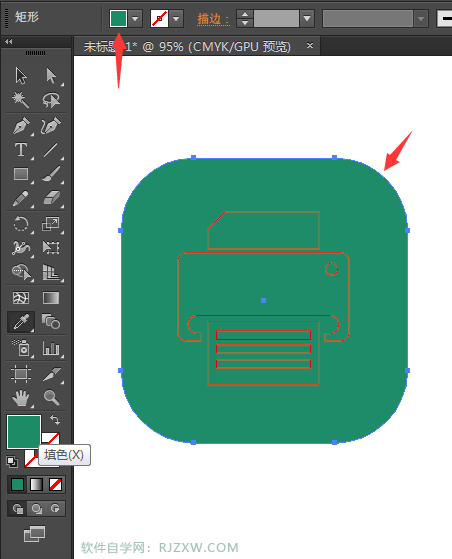Select the Pen tool
The width and height of the screenshot is (452, 559).
click(x=21, y=125)
